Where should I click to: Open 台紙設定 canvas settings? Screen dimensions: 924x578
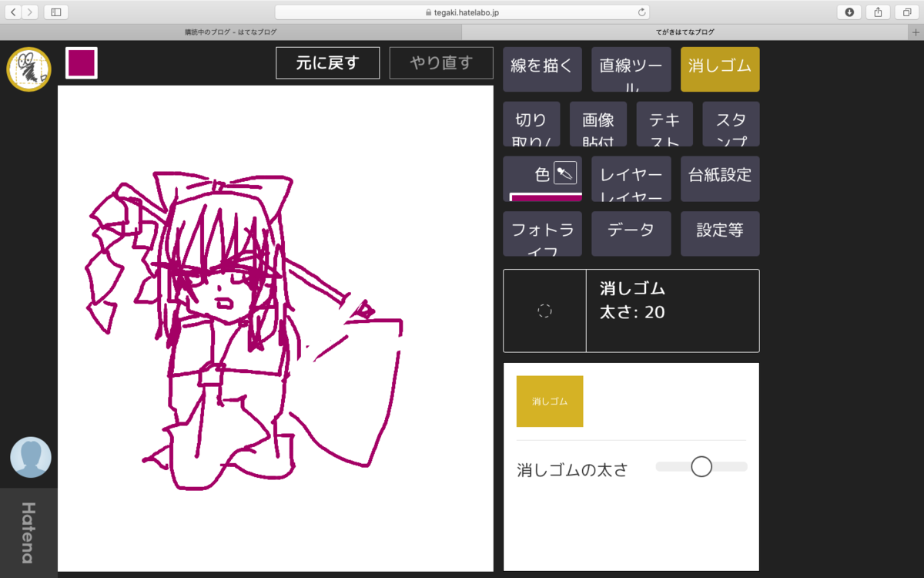[x=720, y=179]
